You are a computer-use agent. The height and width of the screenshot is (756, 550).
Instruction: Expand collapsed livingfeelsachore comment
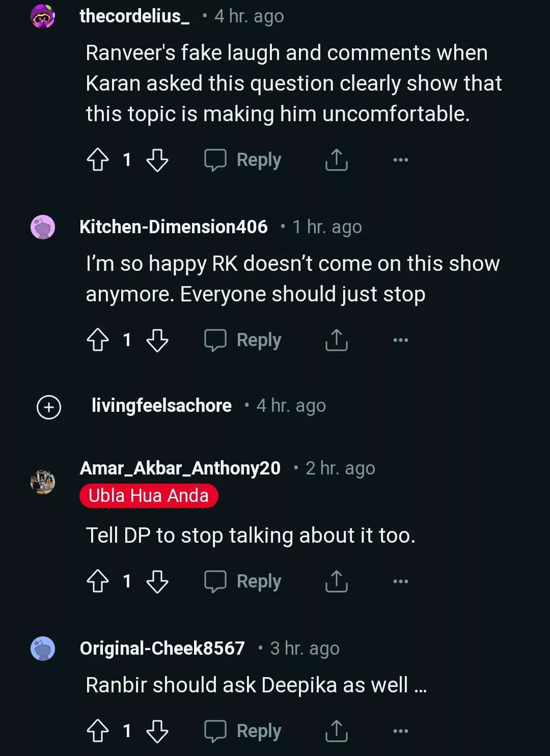tap(49, 407)
